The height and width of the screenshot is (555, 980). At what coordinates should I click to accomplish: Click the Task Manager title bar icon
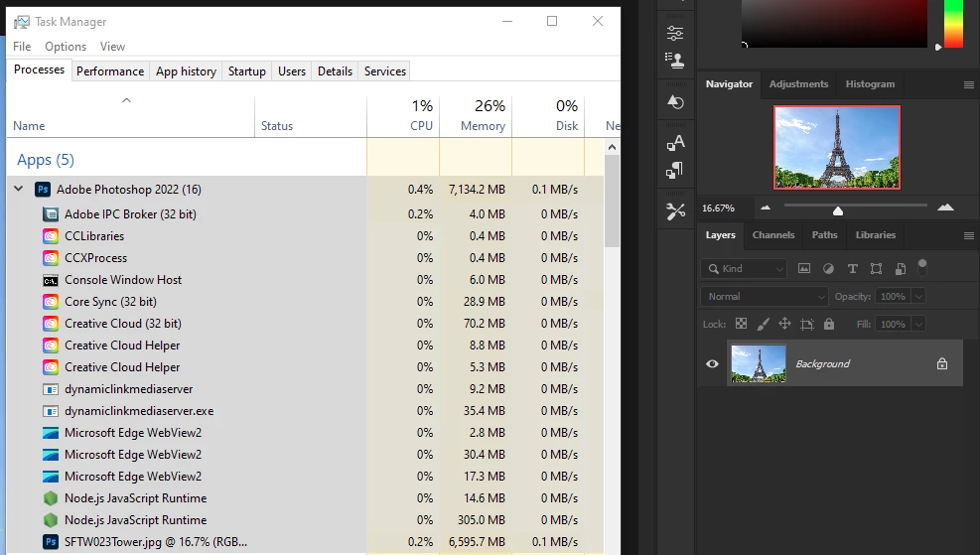[21, 22]
